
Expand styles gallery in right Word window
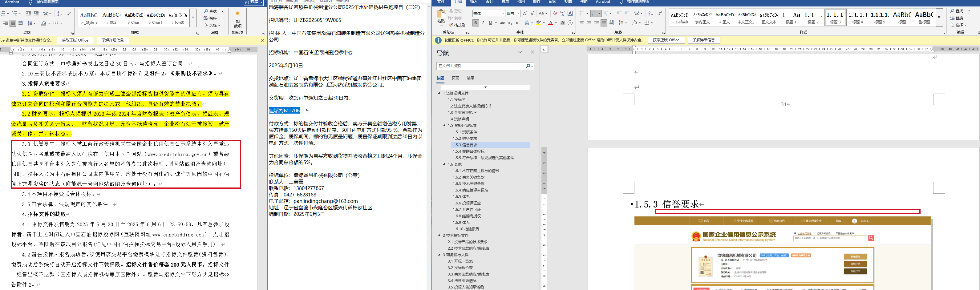939,18
